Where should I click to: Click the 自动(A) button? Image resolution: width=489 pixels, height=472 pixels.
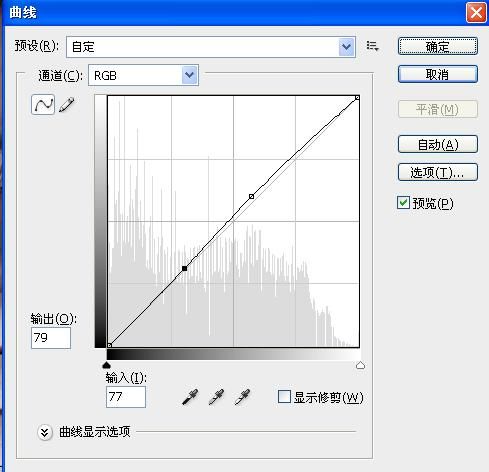click(438, 144)
